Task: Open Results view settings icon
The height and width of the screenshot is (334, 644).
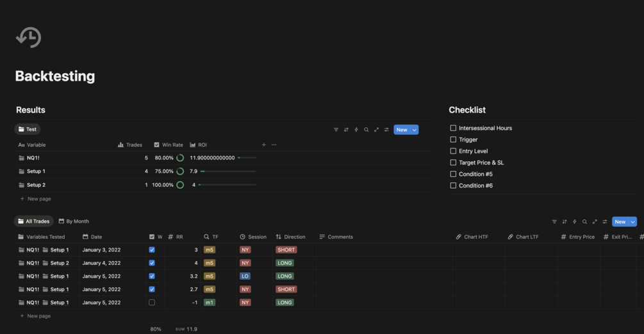Action: [386, 130]
